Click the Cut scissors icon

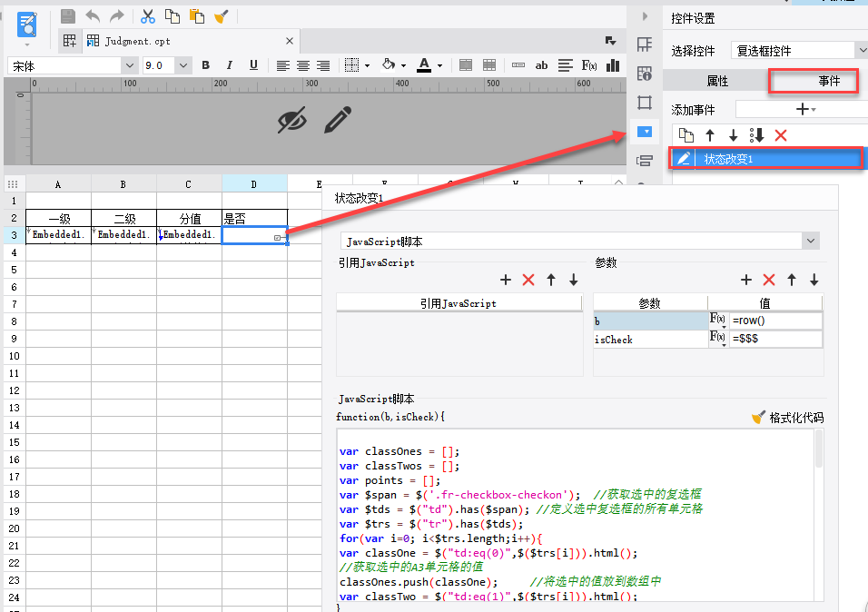tap(147, 16)
